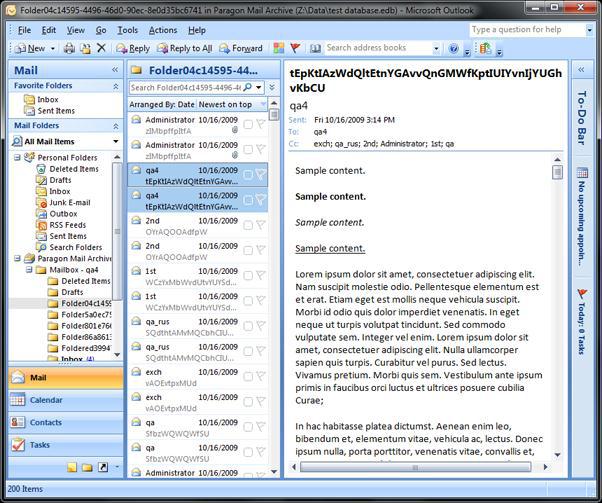Click the Outbox folder icon
Image resolution: width=602 pixels, height=503 pixels.
click(x=41, y=214)
